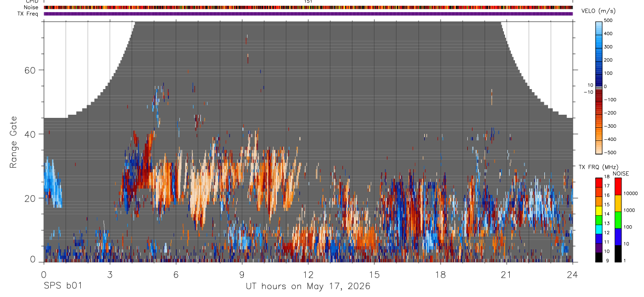Click the NOISE legend title
The image size is (644, 297).
point(621,173)
